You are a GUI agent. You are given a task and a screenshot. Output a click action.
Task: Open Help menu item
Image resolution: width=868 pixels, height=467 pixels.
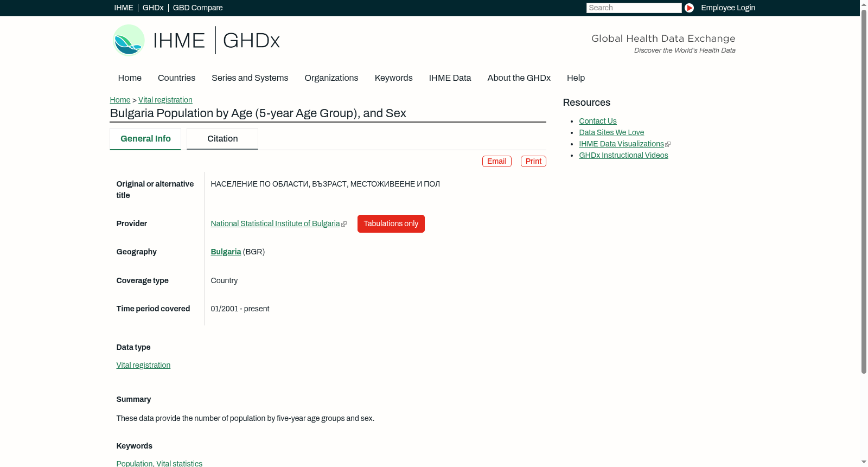(576, 78)
